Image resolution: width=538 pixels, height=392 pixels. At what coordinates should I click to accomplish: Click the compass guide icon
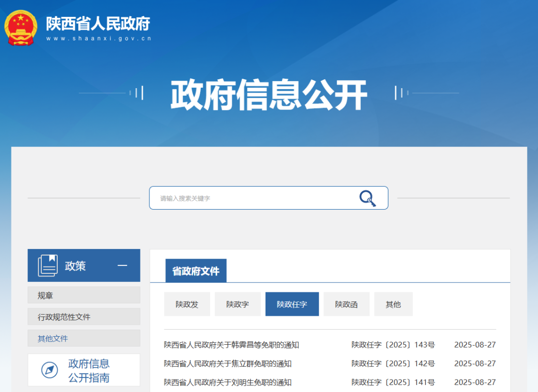tap(49, 370)
